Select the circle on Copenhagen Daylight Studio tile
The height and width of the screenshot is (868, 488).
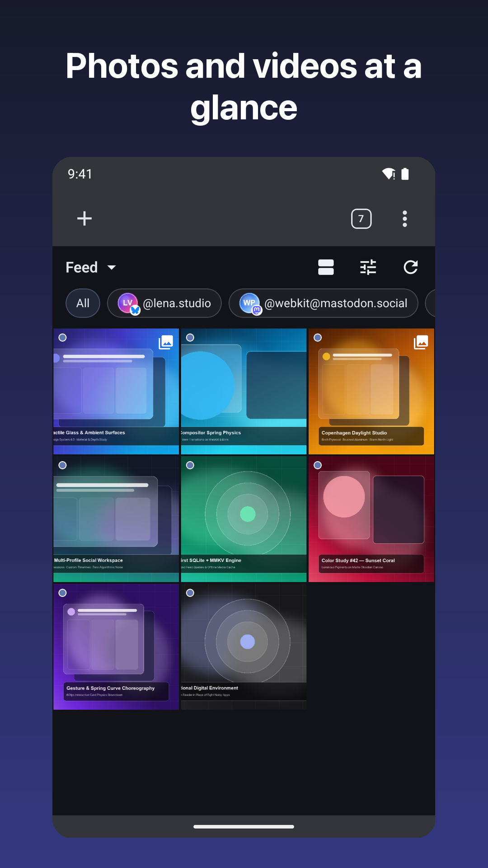[x=318, y=338]
